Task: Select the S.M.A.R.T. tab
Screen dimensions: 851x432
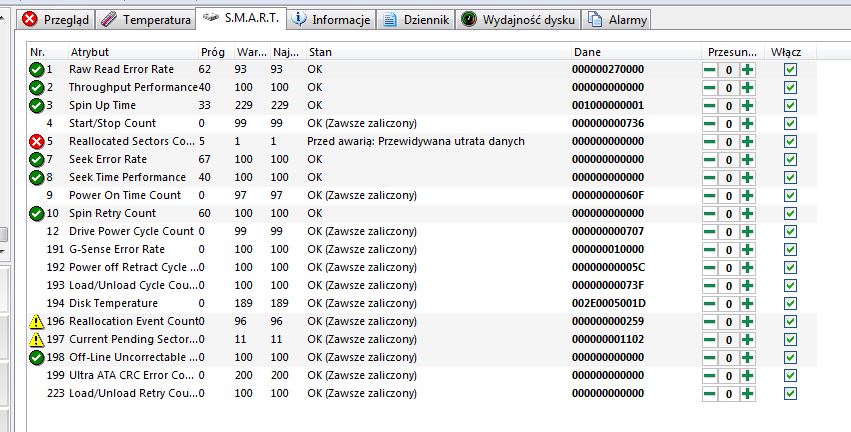Action: [241, 18]
